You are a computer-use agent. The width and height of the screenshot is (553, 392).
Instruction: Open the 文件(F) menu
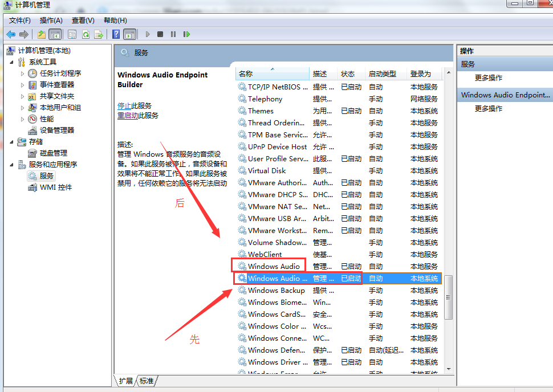[x=20, y=21]
